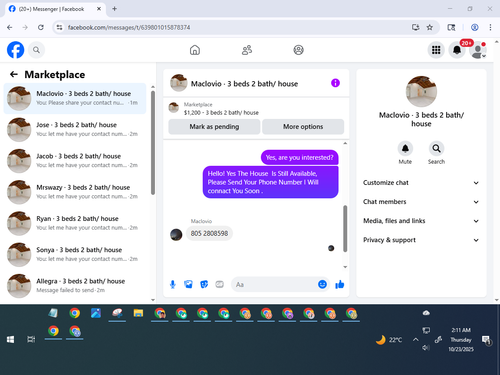The height and width of the screenshot is (375, 500).
Task: Expand Privacy & support section
Action: (421, 240)
